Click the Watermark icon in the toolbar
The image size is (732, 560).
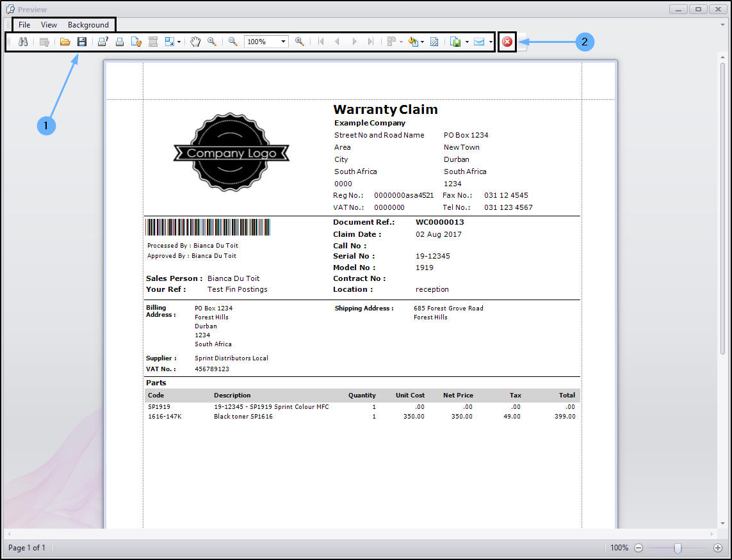click(434, 42)
